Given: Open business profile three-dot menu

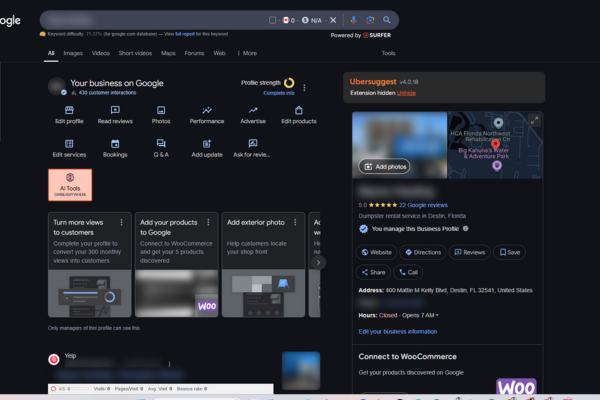Looking at the screenshot, I should click(304, 88).
